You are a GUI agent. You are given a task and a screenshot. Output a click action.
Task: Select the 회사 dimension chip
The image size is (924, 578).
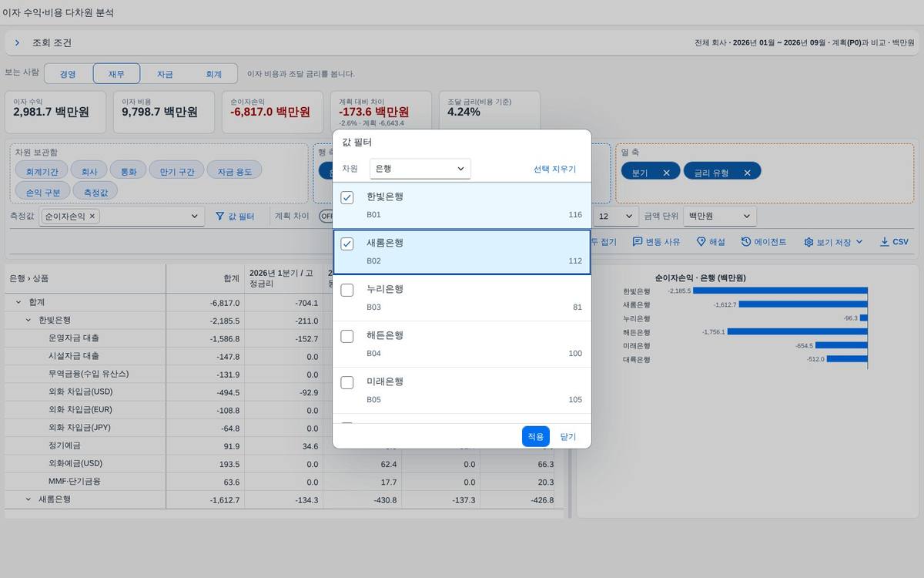coord(89,171)
